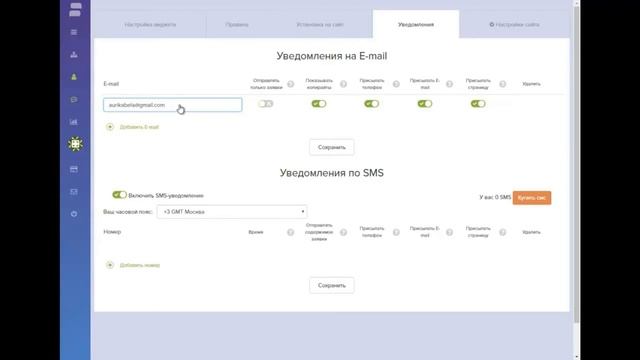Click help icon next to 'Отправлять содержимое заявки'
This screenshot has height=360, width=640.
pos(343,232)
